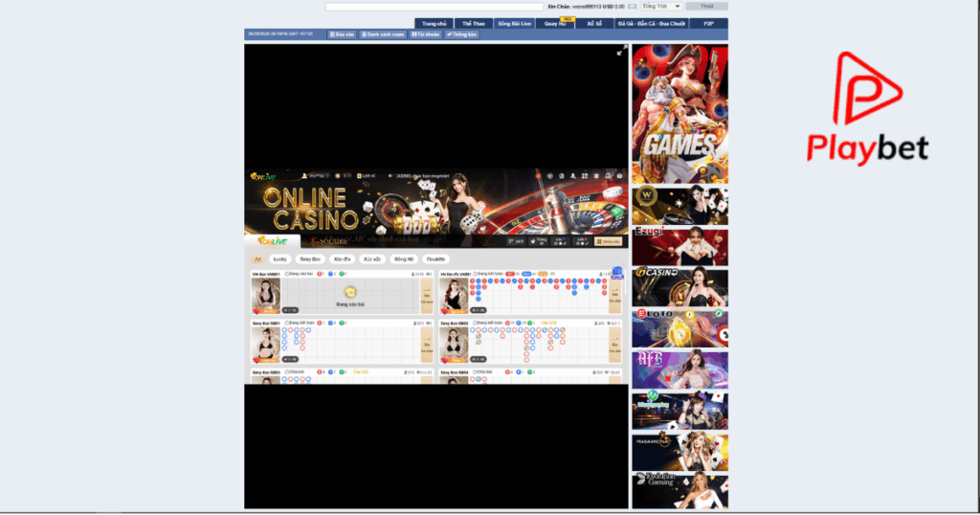
Task: Open the Quay Hũ tab
Action: 555,24
